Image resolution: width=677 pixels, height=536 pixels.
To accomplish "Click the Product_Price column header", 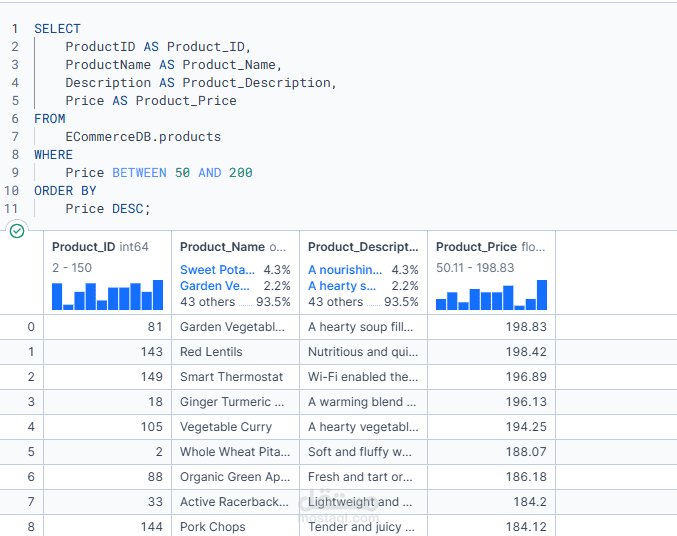I will 490,247.
